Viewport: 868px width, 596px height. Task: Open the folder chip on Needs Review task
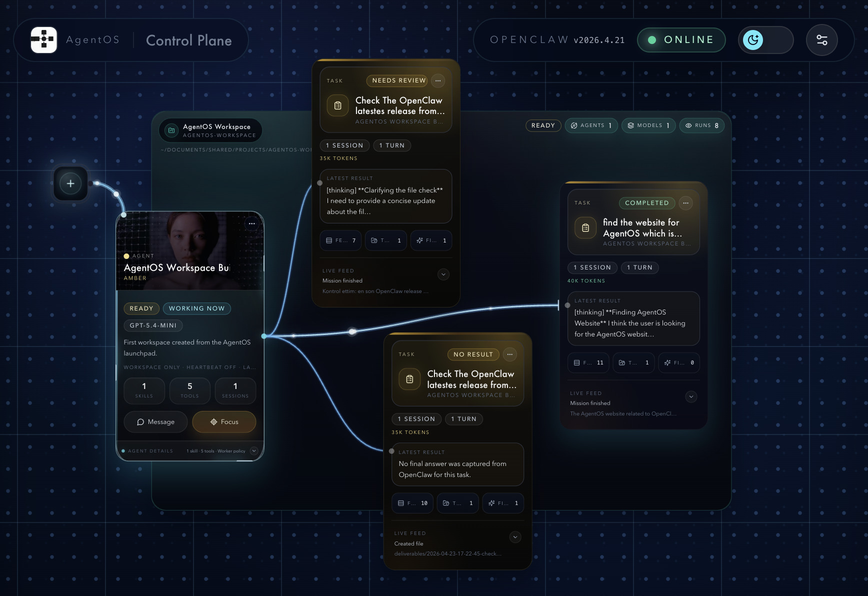click(x=386, y=240)
